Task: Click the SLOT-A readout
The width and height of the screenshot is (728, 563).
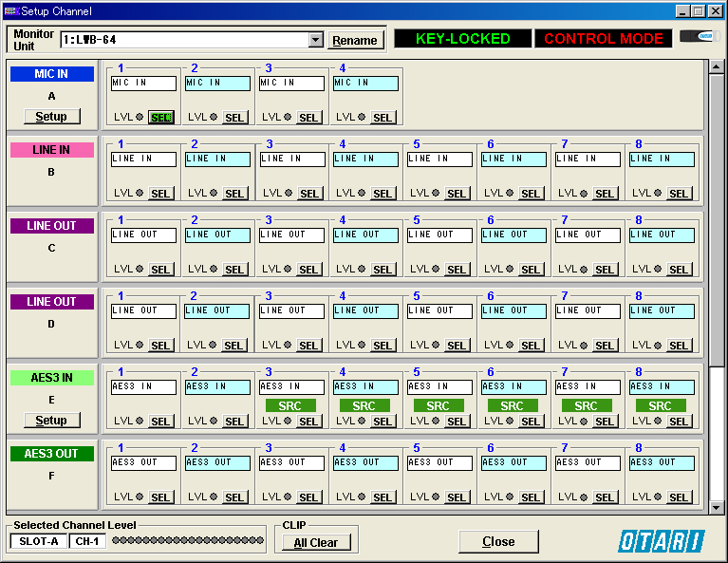Action: pyautogui.click(x=39, y=541)
